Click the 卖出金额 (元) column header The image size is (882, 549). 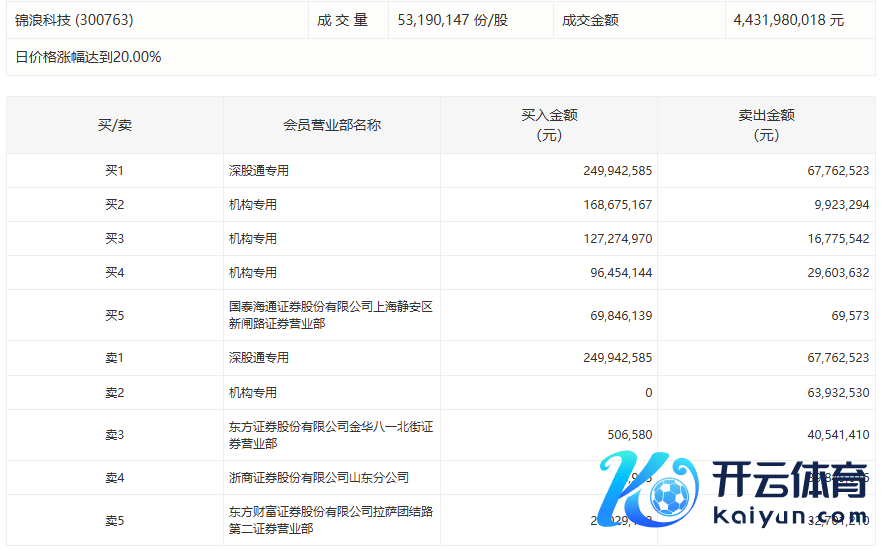tap(766, 125)
